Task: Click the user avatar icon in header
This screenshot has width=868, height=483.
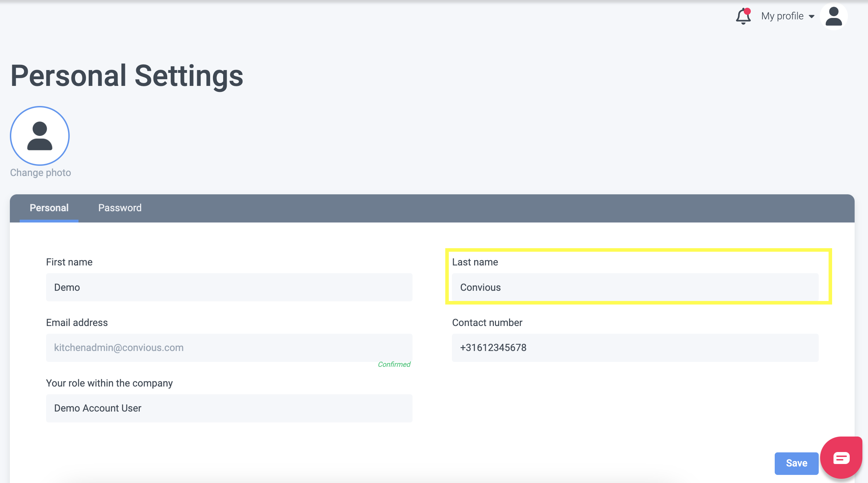Action: click(834, 17)
